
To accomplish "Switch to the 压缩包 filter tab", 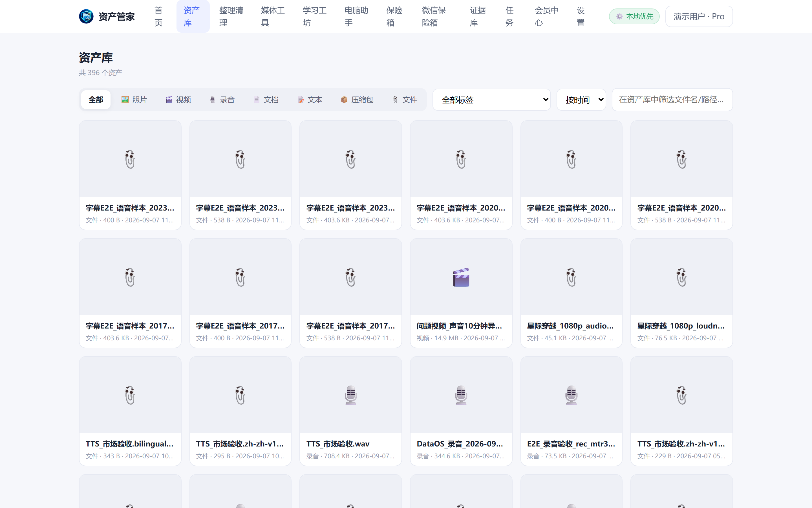I will [x=357, y=100].
